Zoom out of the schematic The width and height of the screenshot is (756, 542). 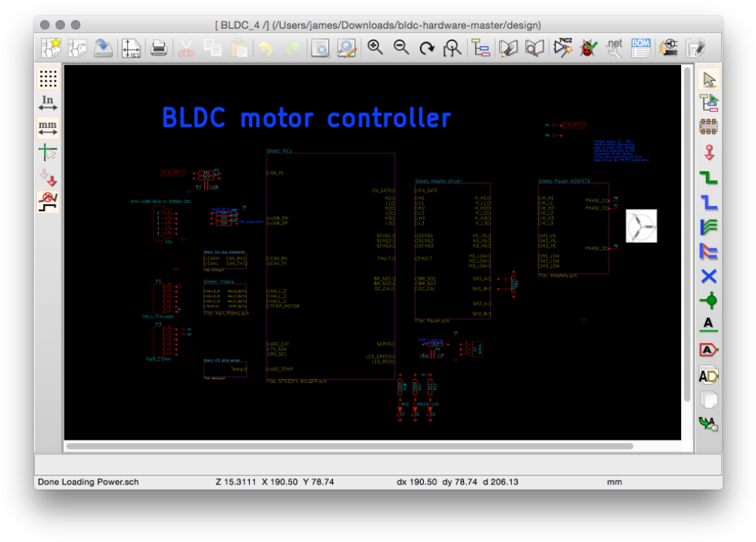(x=400, y=48)
